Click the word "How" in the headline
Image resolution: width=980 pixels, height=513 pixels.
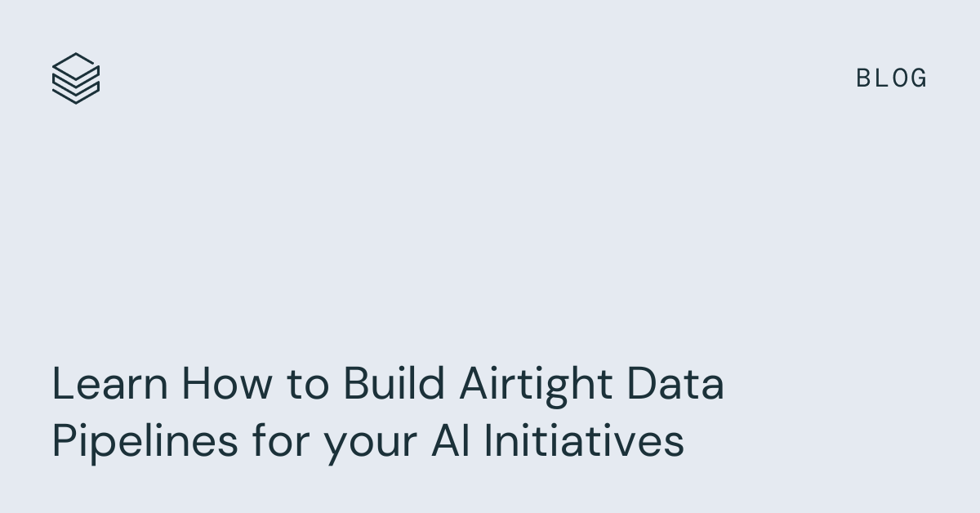(x=228, y=384)
